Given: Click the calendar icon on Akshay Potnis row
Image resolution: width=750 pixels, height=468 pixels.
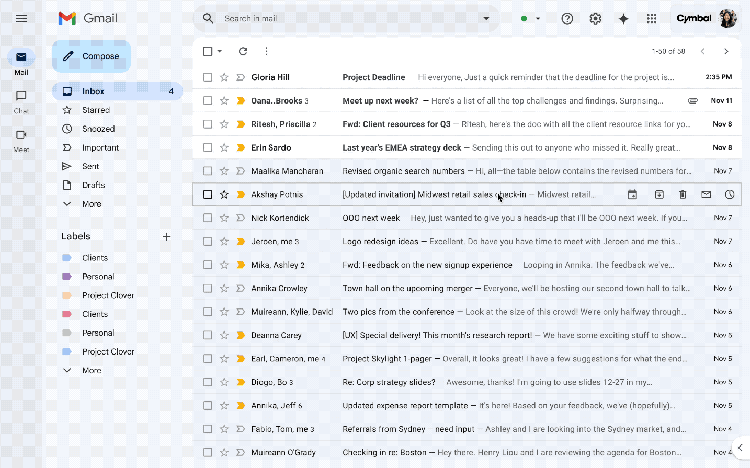Looking at the screenshot, I should tap(632, 194).
